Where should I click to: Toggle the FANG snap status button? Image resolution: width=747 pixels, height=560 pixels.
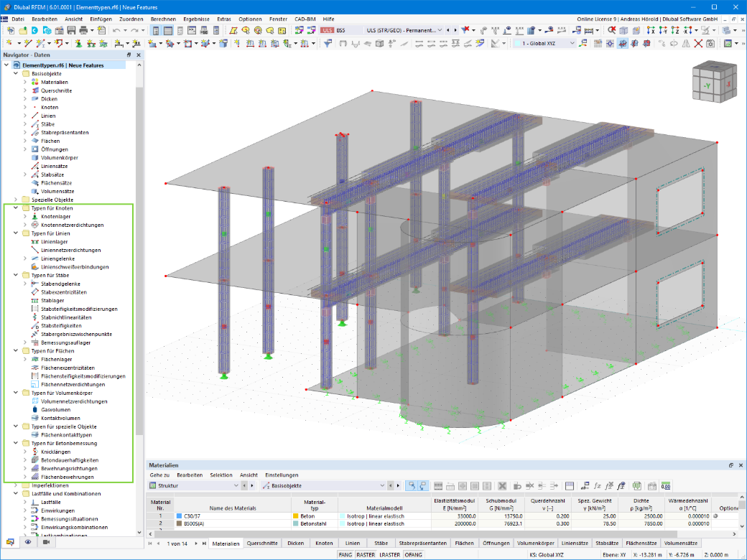point(345,555)
